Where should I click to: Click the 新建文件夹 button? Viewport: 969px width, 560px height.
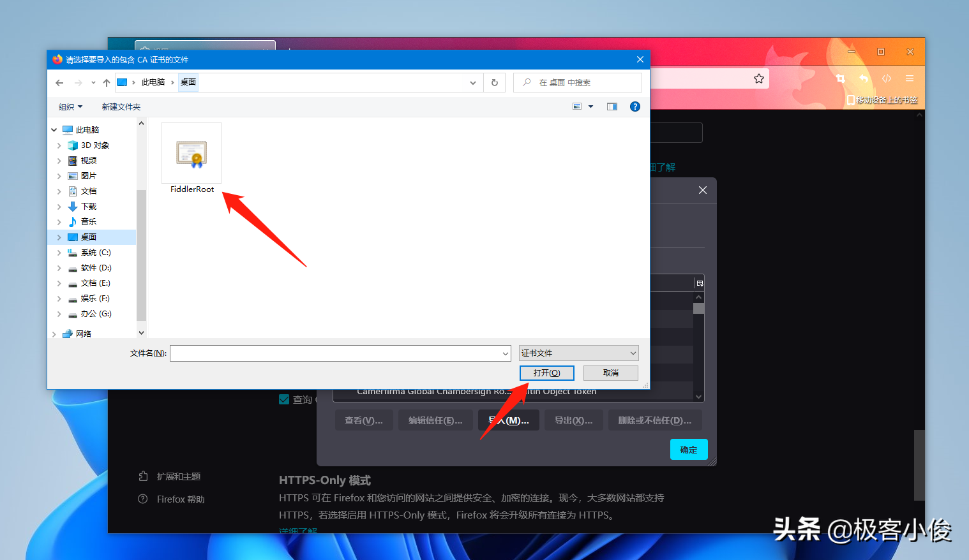[x=121, y=107]
